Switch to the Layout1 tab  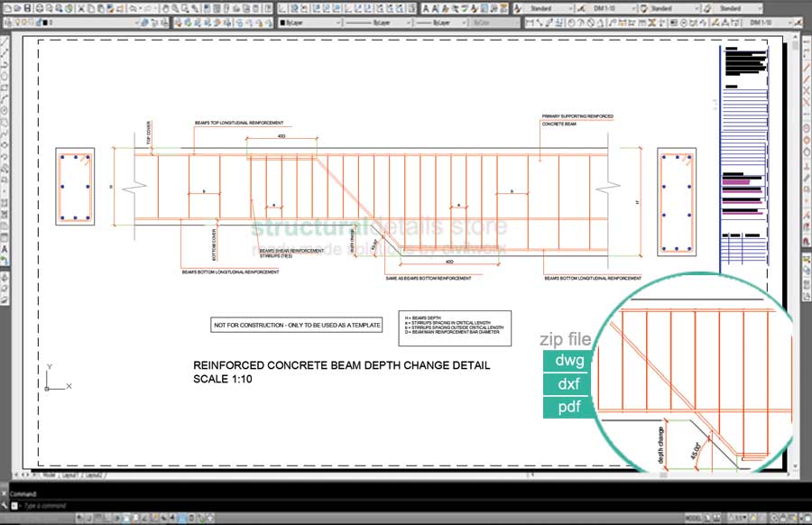point(69,474)
